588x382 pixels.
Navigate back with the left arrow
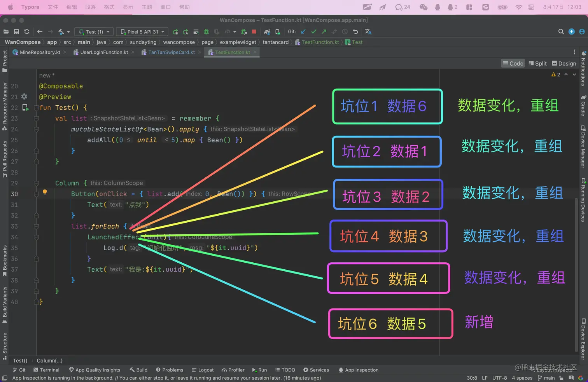pyautogui.click(x=40, y=32)
